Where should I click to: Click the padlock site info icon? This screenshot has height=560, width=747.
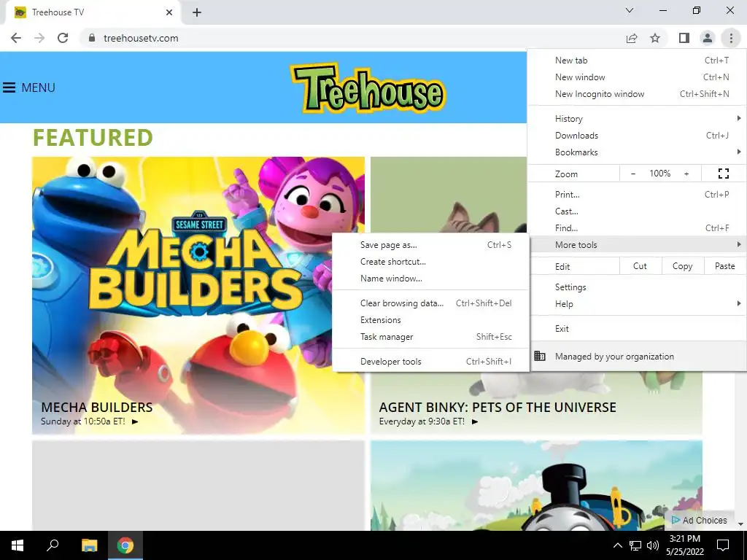(x=92, y=38)
